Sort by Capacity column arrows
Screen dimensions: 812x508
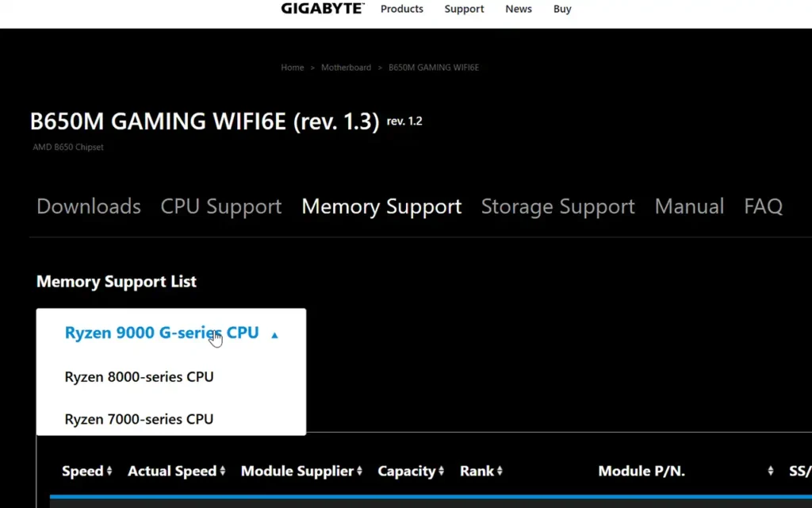pyautogui.click(x=441, y=471)
